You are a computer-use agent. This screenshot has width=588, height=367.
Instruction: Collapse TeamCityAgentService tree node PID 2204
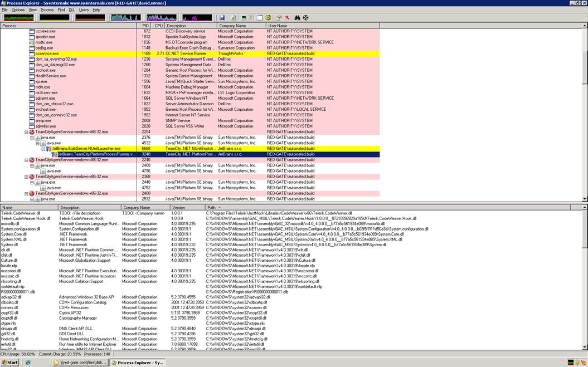point(26,132)
